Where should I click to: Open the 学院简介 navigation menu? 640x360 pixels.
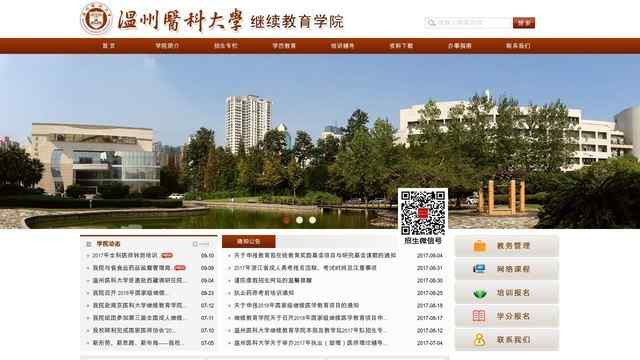coord(167,46)
